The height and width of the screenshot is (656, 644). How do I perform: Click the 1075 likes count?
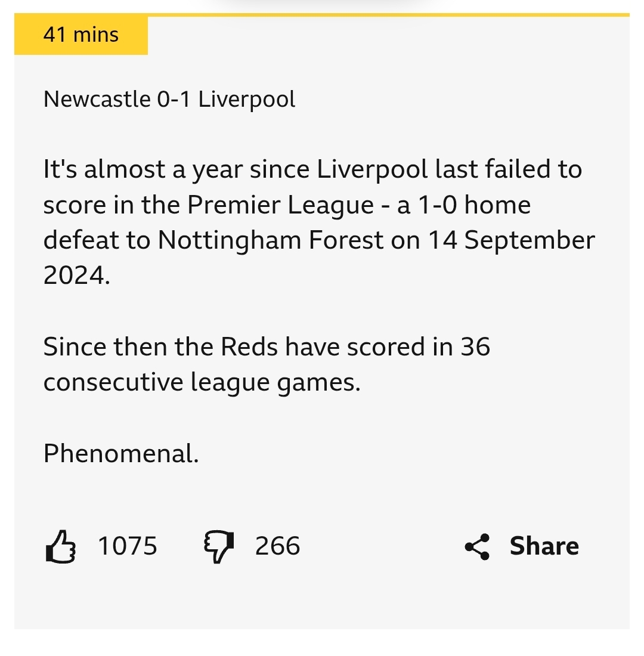(127, 546)
